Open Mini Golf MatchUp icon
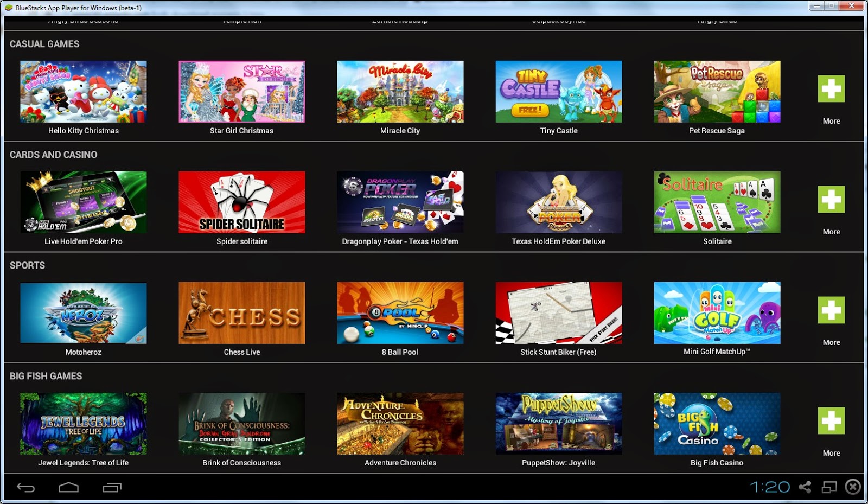 (x=717, y=313)
